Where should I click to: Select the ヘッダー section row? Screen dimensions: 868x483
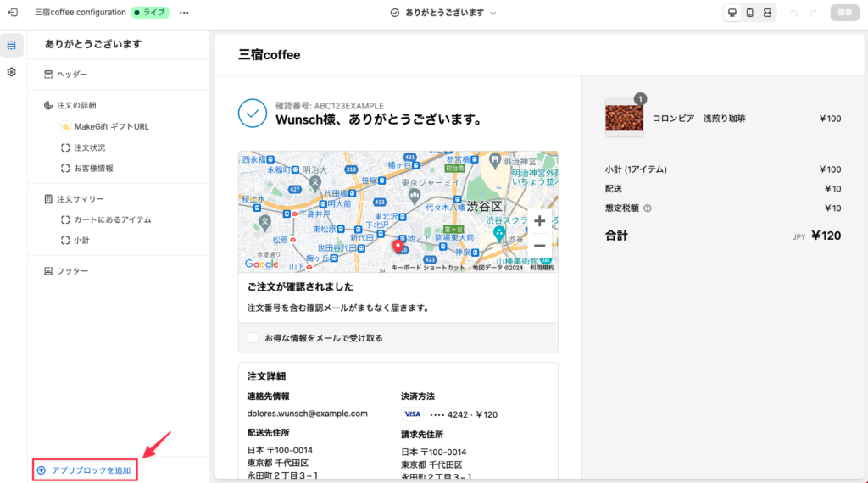pos(119,74)
